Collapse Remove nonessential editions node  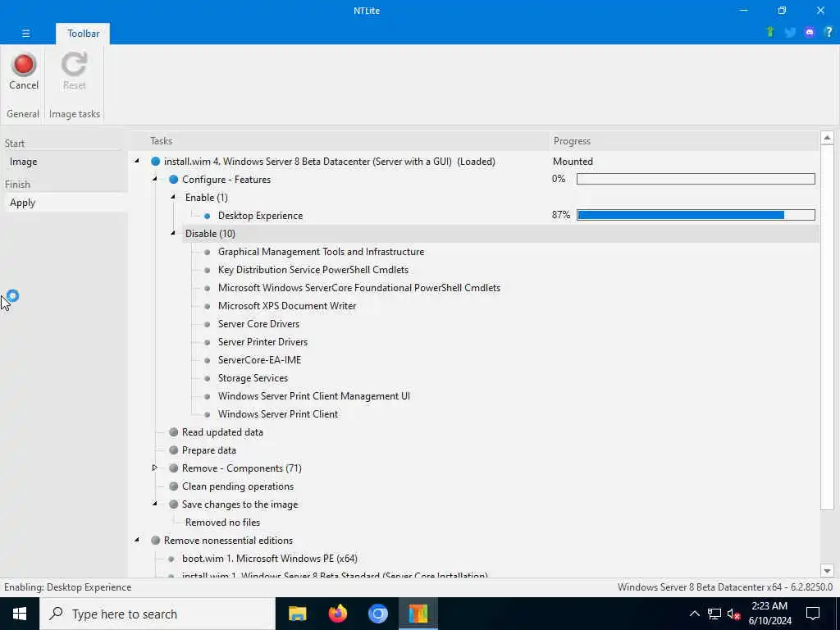pyautogui.click(x=137, y=540)
